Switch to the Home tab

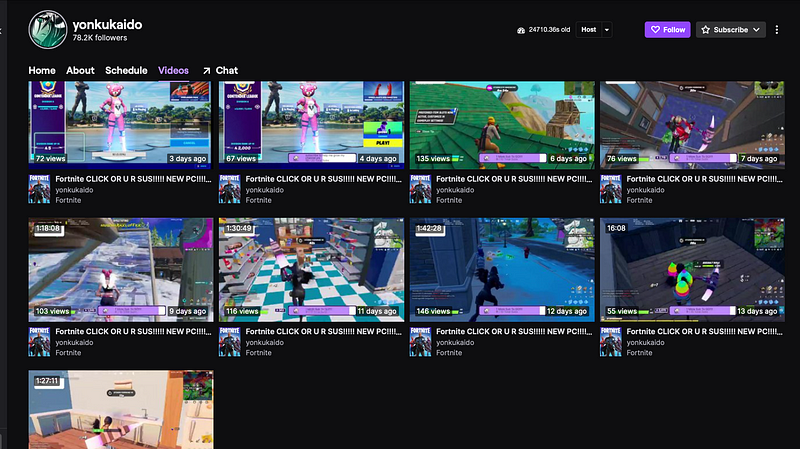42,70
